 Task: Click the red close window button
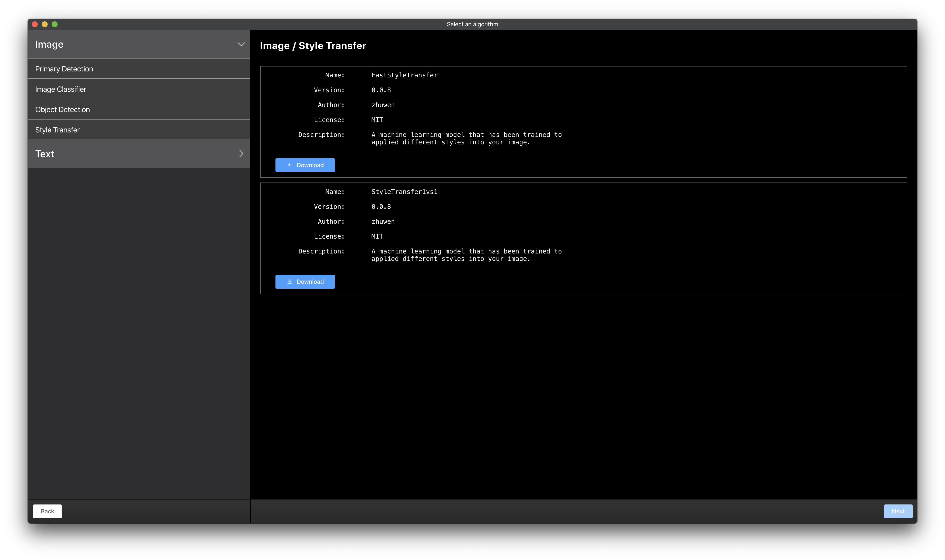(35, 24)
